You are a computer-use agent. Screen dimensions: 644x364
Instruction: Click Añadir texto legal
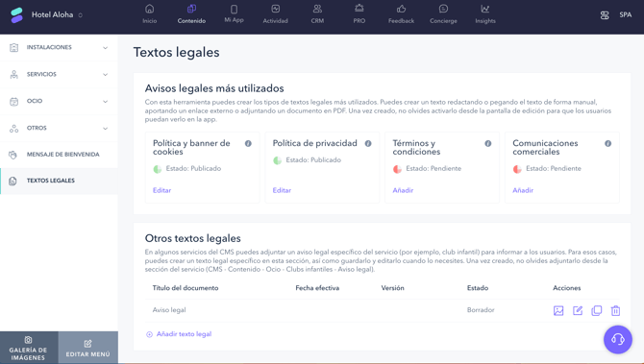click(179, 334)
